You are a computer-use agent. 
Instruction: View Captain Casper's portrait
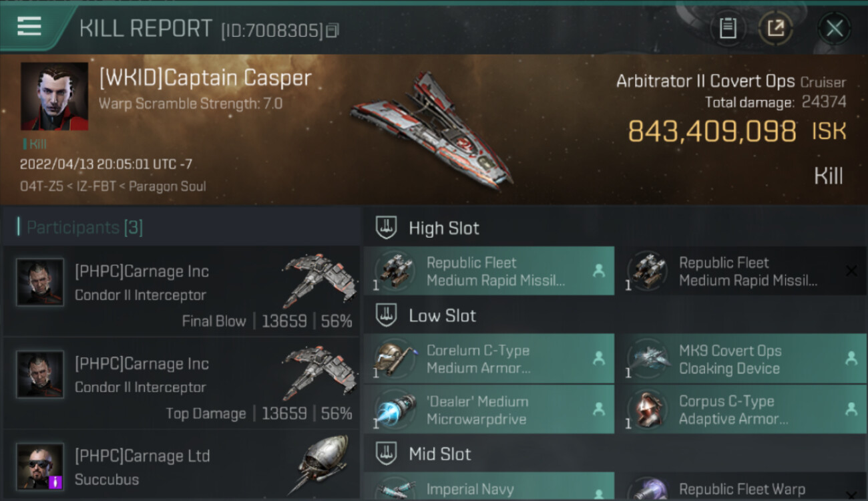pos(54,96)
